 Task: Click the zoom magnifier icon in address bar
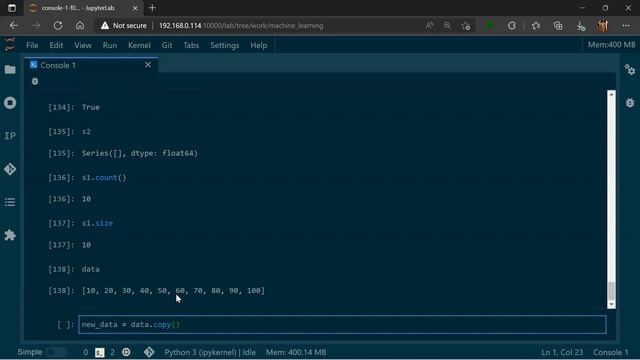pyautogui.click(x=447, y=25)
